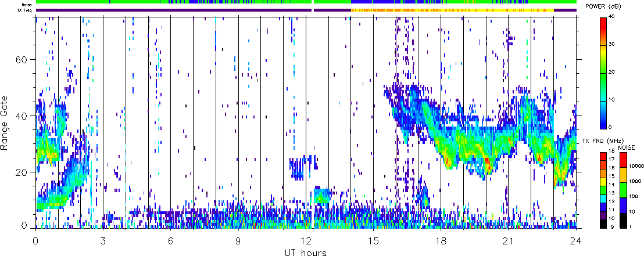Viewport: 644px width, 256px height.
Task: Click the green segment of the NOISE legend bar
Action: click(623, 190)
